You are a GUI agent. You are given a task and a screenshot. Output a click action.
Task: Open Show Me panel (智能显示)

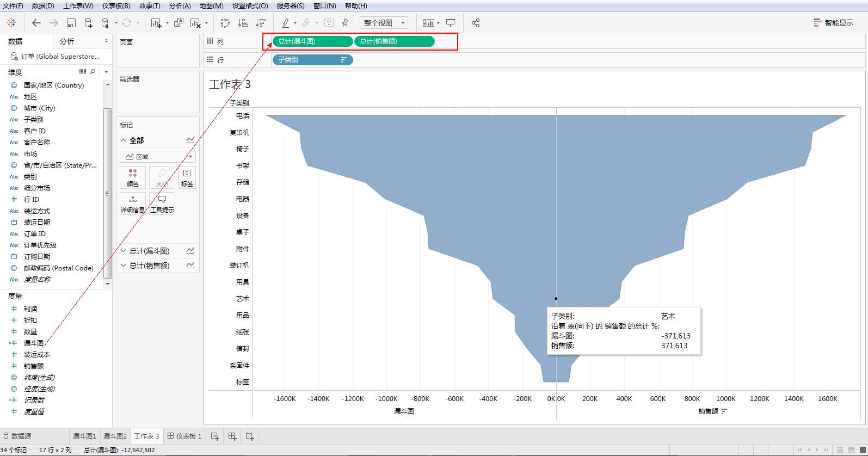click(x=834, y=23)
